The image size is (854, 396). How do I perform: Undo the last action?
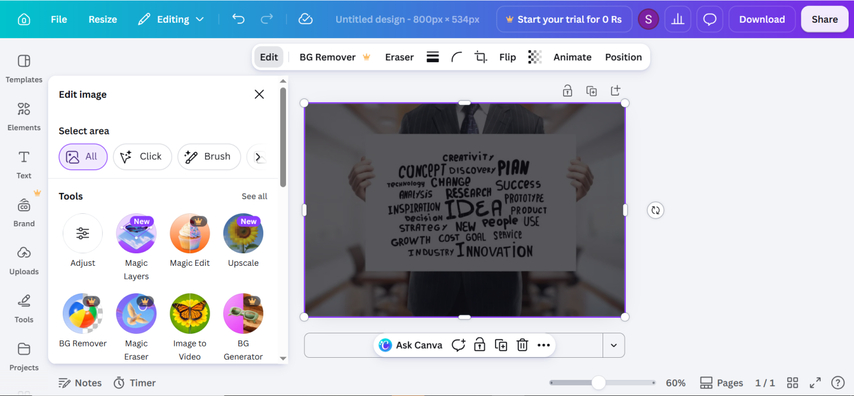point(239,19)
